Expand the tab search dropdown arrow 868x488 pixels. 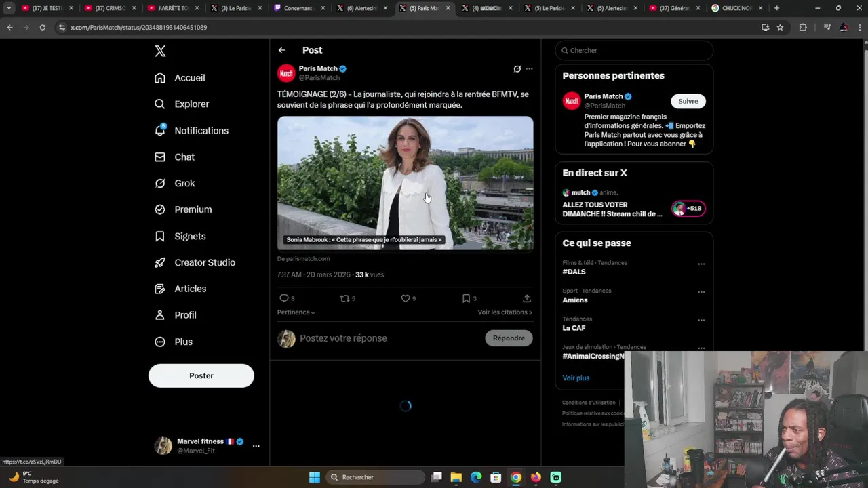coord(9,8)
